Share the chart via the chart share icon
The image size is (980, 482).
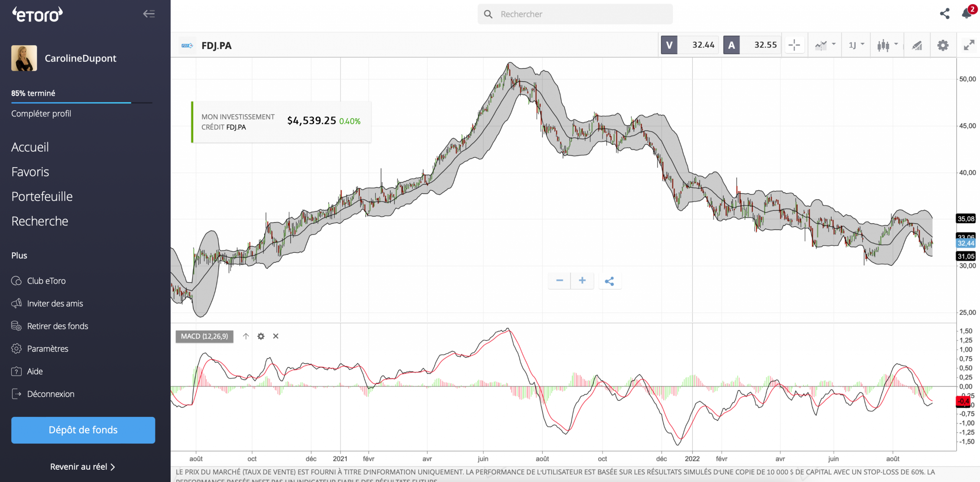[x=610, y=281]
